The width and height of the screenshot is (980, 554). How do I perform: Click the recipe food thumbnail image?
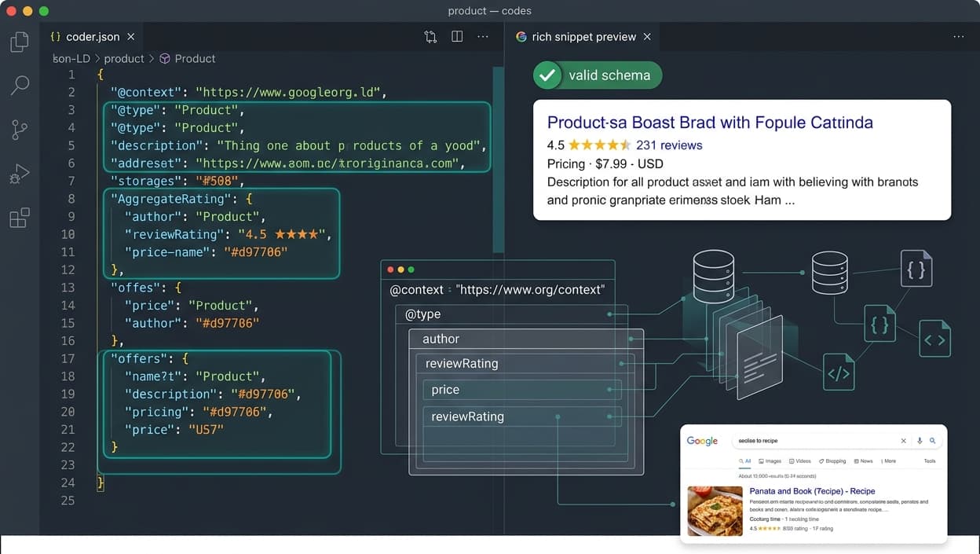(715, 511)
